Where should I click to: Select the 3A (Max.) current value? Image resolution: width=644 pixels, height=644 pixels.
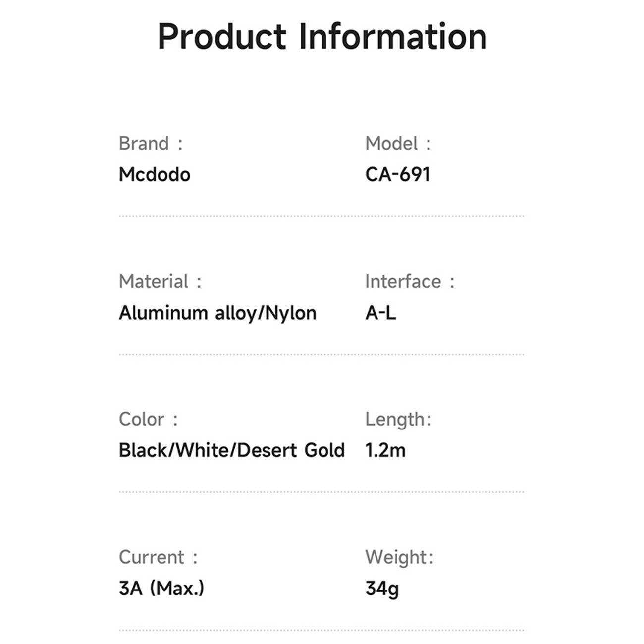click(161, 589)
